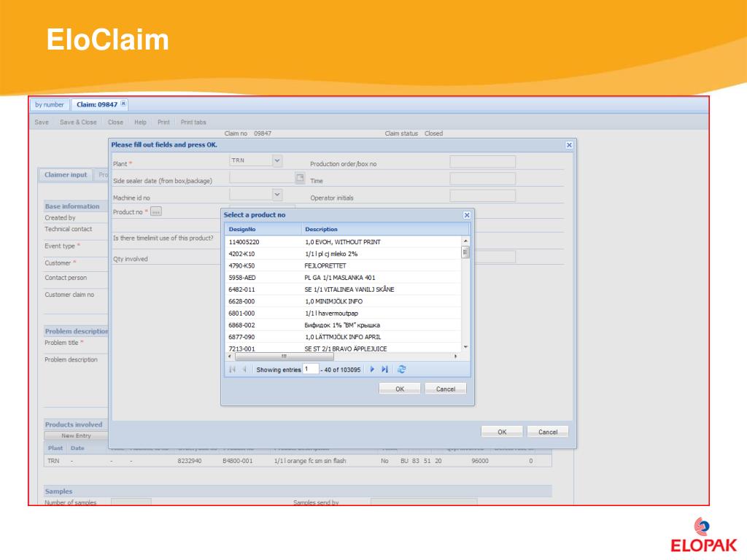Screen dimensions: 747x560
Task: Click the Side sealer date input field
Action: (262, 178)
